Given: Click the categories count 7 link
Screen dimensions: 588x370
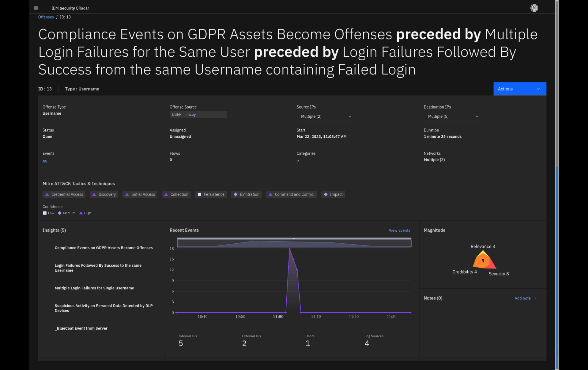Looking at the screenshot, I should tap(298, 161).
